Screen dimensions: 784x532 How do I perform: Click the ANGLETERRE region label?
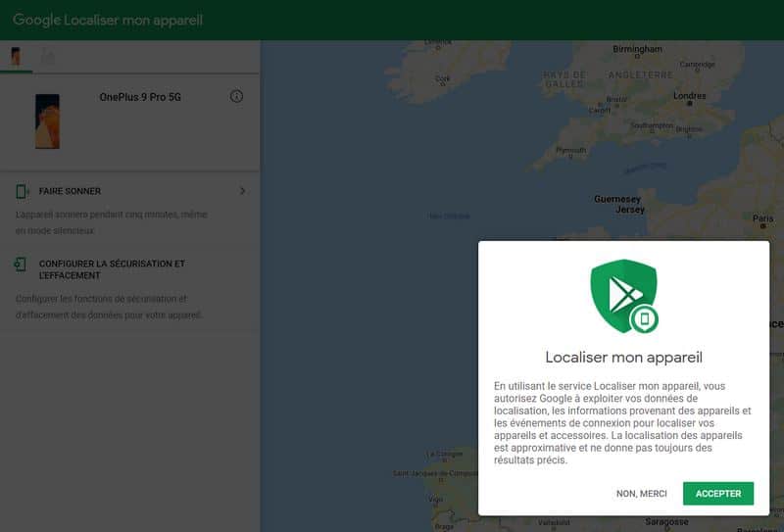point(641,74)
